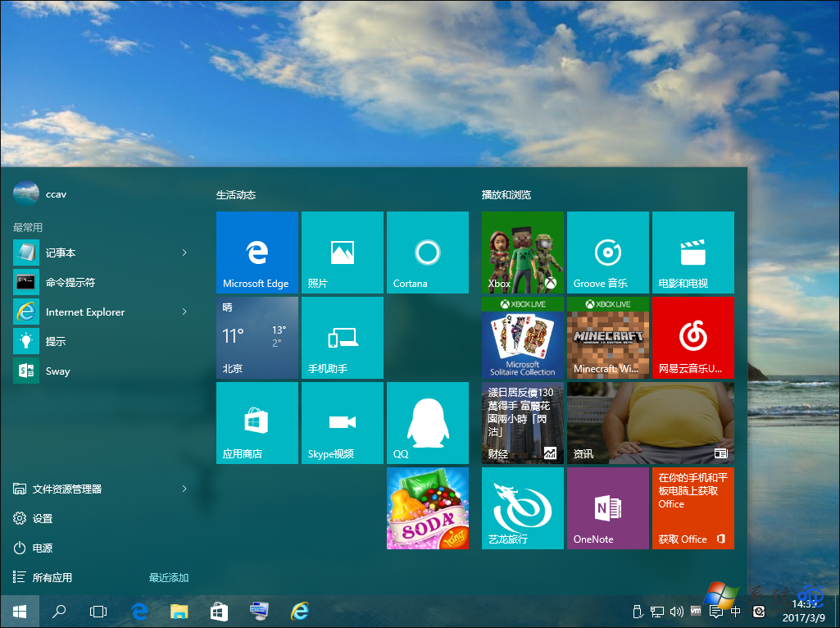Open the 资讯 news tile
840x628 pixels.
[651, 423]
